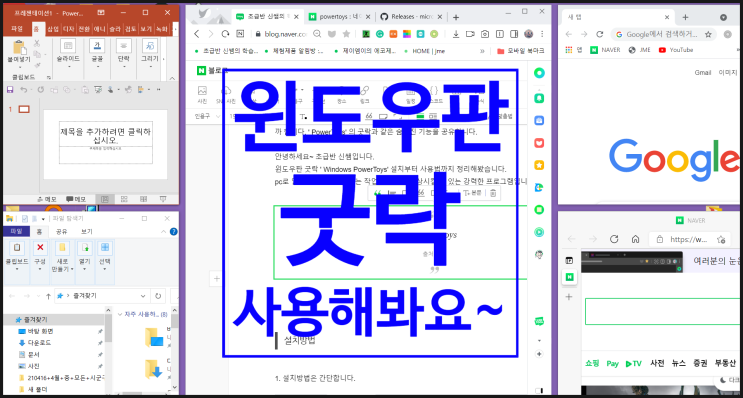The width and height of the screenshot is (743, 398).
Task: Open the three-dot menu in blog browser
Action: pyautogui.click(x=542, y=34)
